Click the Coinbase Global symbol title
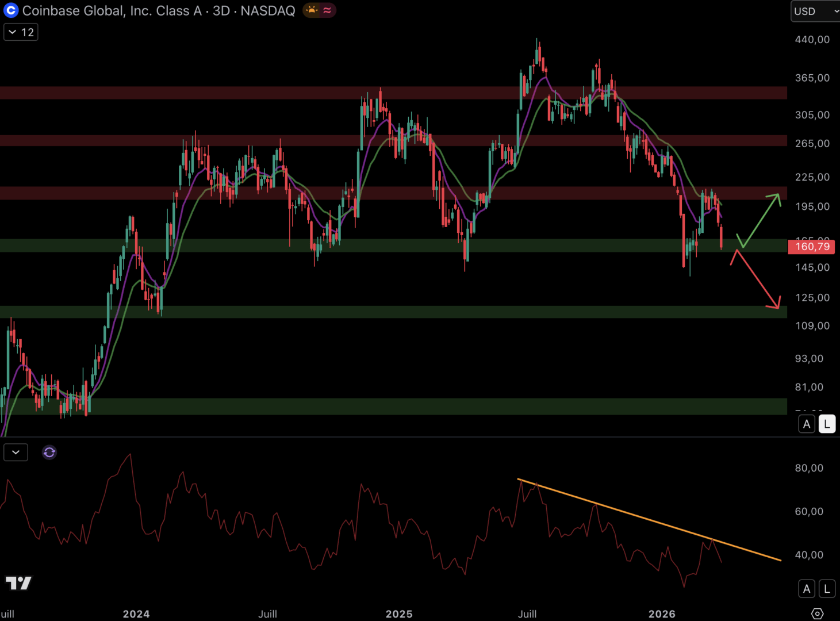 point(158,10)
